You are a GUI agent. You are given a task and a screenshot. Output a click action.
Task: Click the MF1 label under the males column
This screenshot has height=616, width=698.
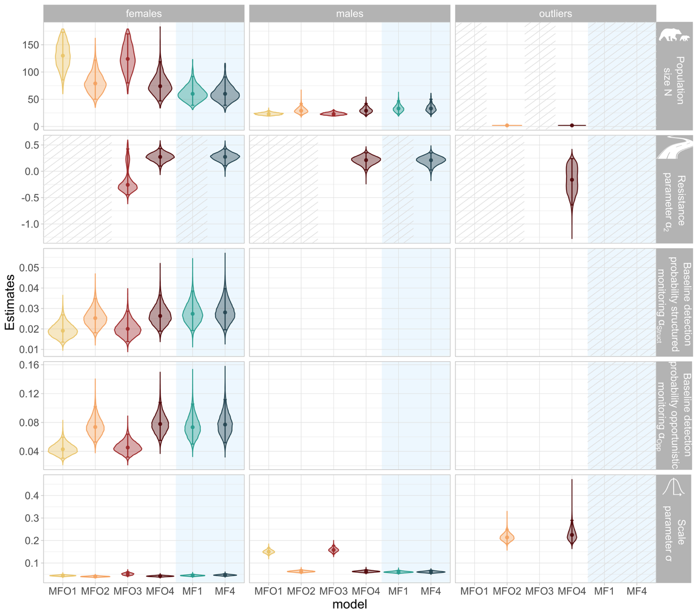click(x=398, y=591)
